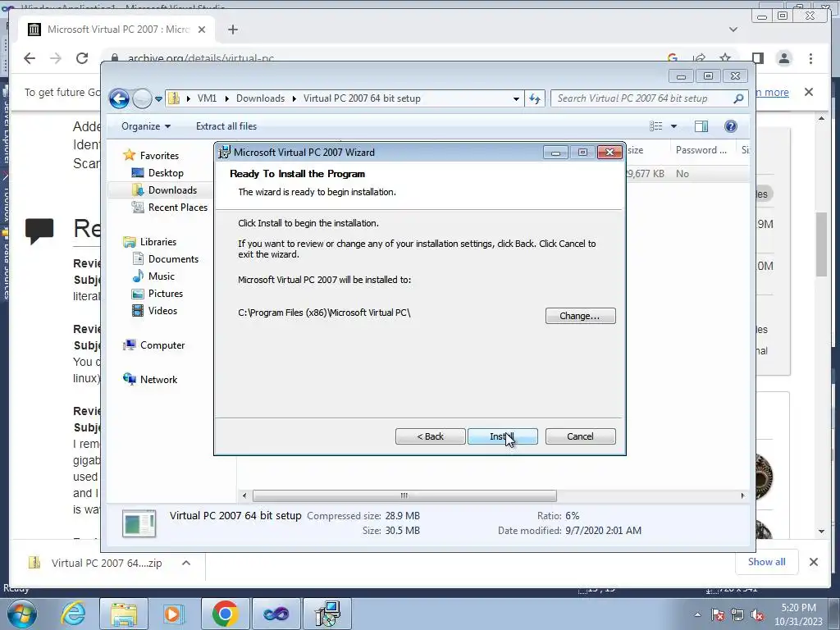Open Windows Media Player from taskbar
The height and width of the screenshot is (630, 840).
(x=172, y=614)
